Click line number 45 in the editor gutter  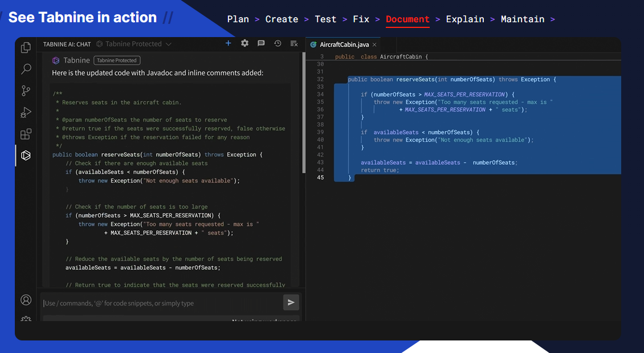[x=320, y=177]
